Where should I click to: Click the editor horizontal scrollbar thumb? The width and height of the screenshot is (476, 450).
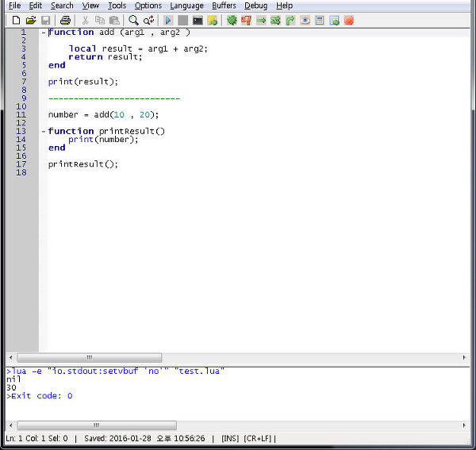[x=90, y=357]
